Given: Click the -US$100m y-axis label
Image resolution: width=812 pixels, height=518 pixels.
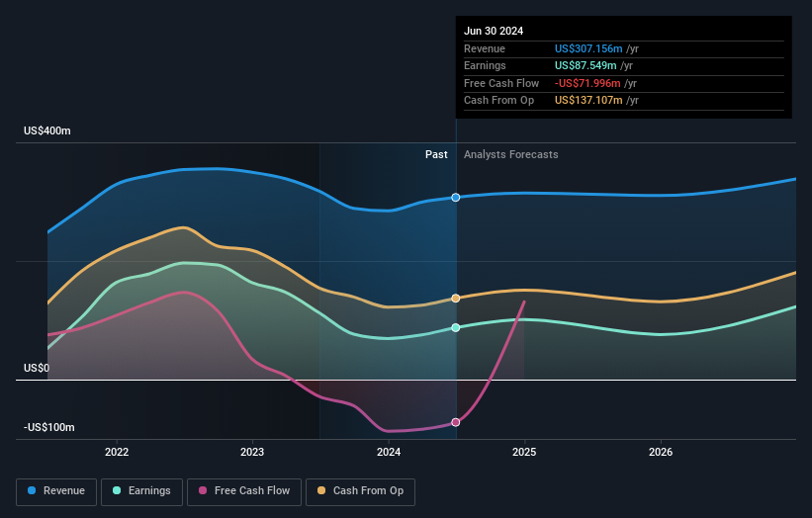Looking at the screenshot, I should click(49, 427).
